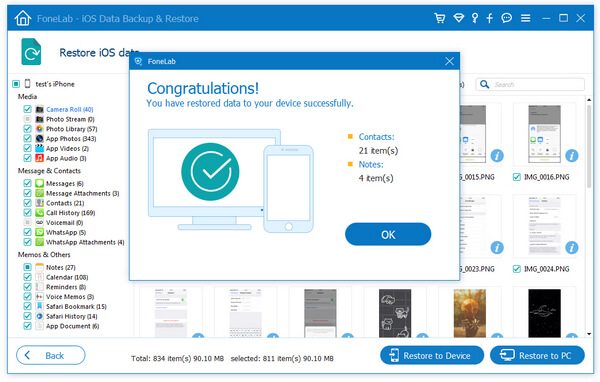Click the key register icon

pos(475,18)
